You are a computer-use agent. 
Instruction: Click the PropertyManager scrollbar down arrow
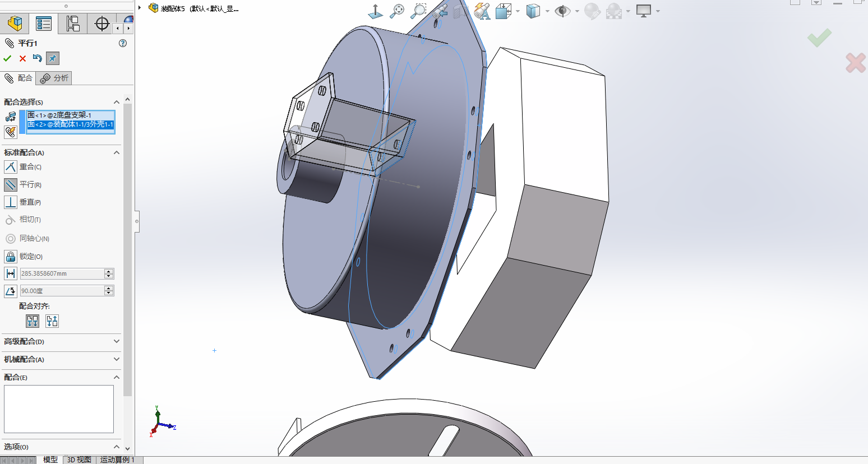(x=128, y=448)
